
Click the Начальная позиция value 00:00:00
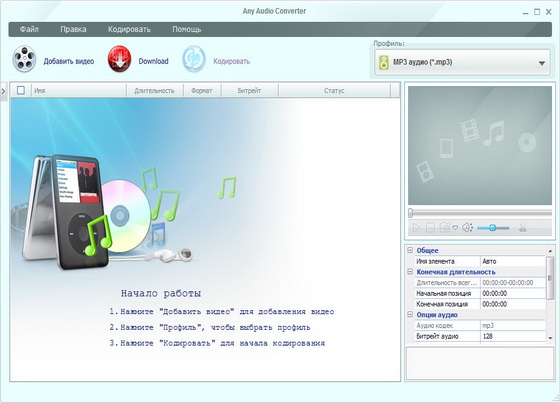[x=513, y=293]
